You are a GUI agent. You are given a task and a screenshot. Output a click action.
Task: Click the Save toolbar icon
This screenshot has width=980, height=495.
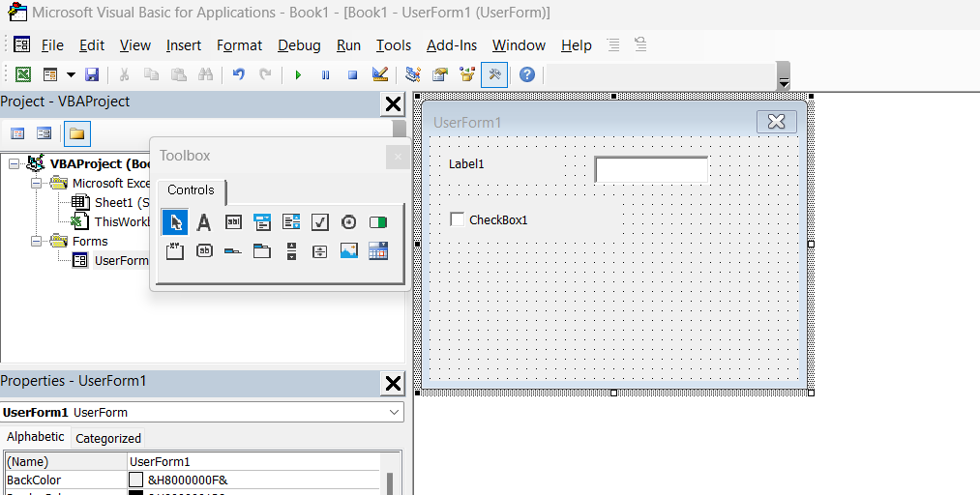[x=92, y=74]
